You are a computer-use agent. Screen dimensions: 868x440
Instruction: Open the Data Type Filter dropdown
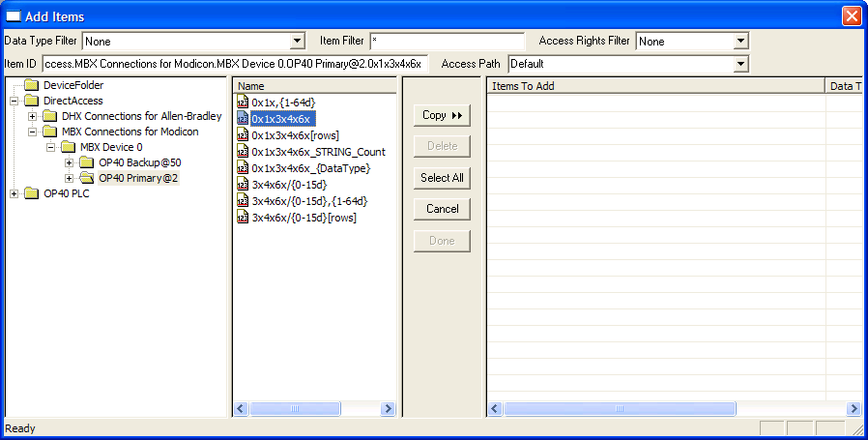[x=298, y=42]
